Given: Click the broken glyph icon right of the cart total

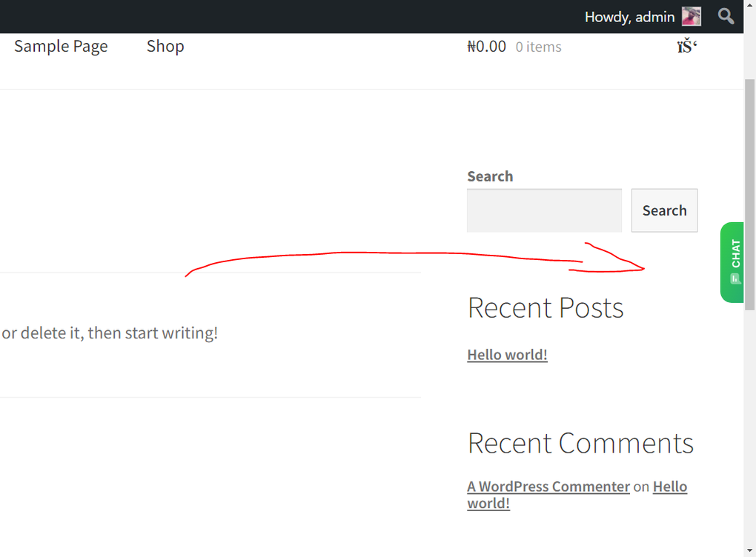Looking at the screenshot, I should tap(687, 46).
